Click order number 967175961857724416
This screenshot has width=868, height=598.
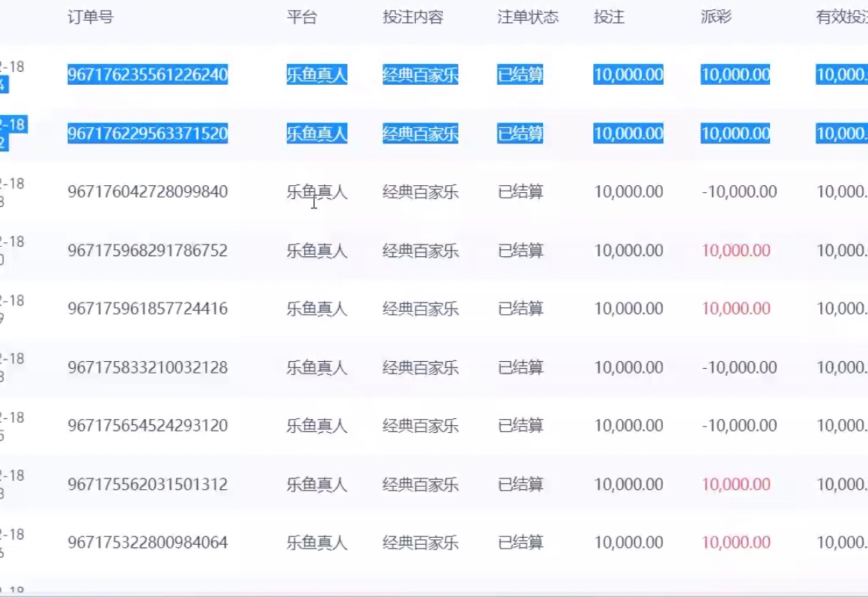click(147, 309)
